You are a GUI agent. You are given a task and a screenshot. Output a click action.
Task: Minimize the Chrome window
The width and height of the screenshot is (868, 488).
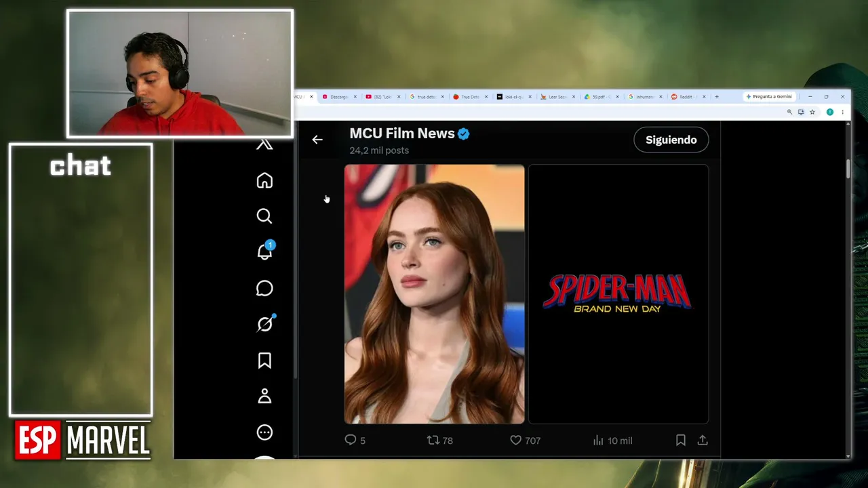click(810, 97)
